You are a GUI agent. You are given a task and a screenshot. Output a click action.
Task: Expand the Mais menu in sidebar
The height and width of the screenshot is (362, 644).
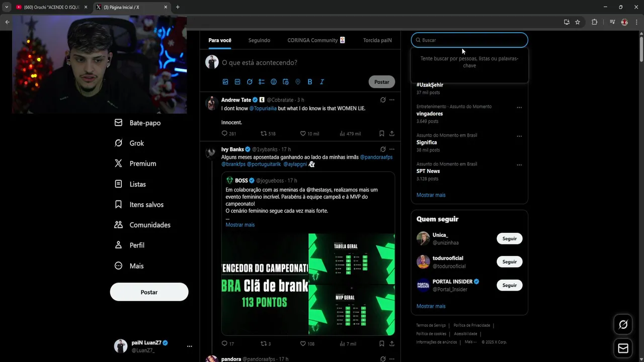129,266
